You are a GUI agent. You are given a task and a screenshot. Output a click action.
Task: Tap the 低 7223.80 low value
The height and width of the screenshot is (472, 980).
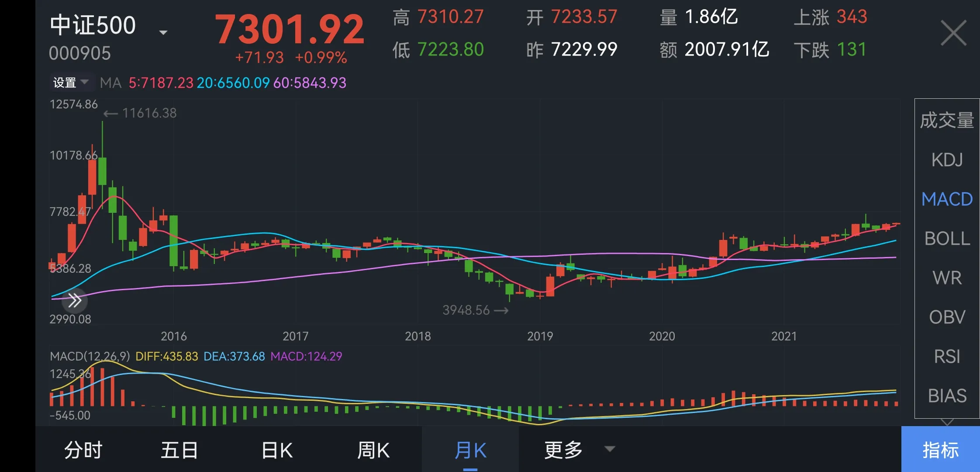[438, 49]
